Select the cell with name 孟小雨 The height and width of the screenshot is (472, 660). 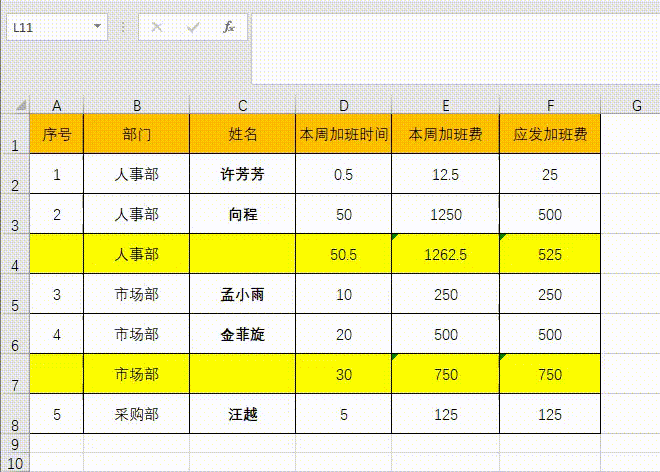(x=242, y=294)
